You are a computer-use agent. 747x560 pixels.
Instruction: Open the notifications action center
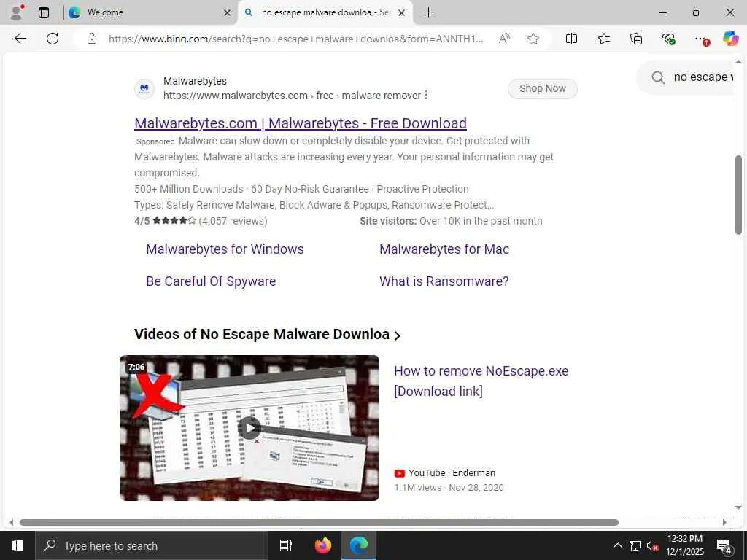point(724,545)
